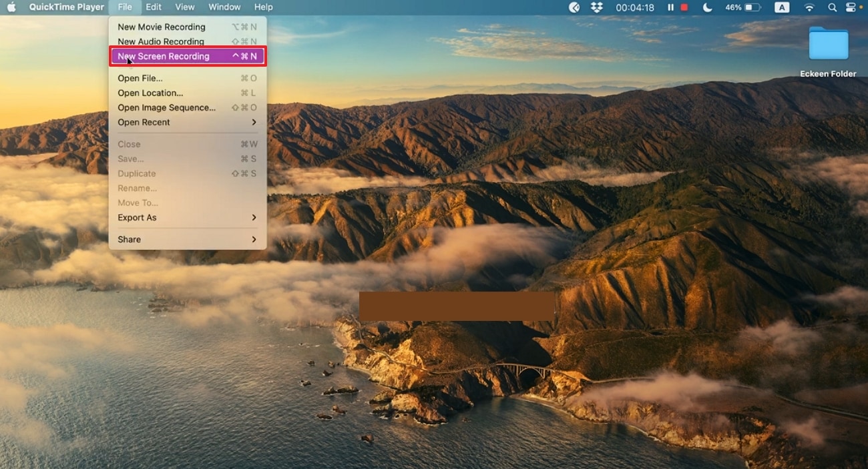
Task: Pause the recording using the pause icon
Action: point(670,7)
